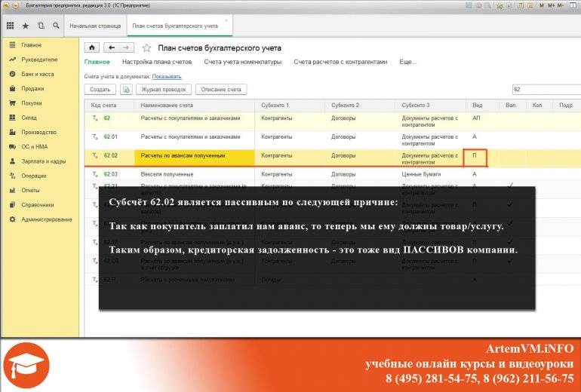Close the План счетов бухгалтерского учета tab
Image resolution: width=581 pixels, height=392 pixels.
click(x=226, y=21)
